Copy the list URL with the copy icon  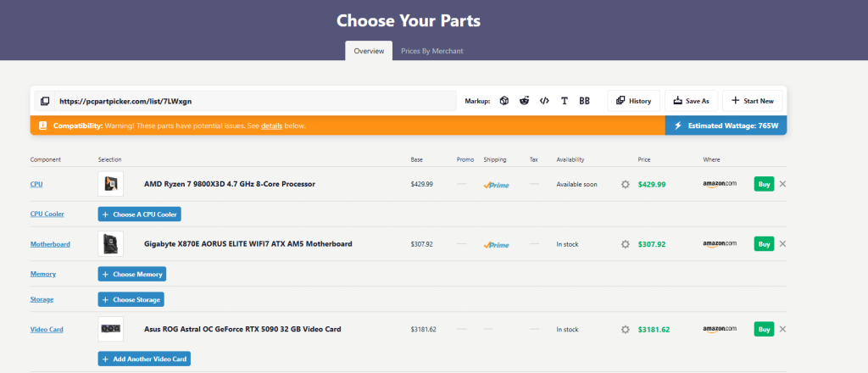(45, 101)
